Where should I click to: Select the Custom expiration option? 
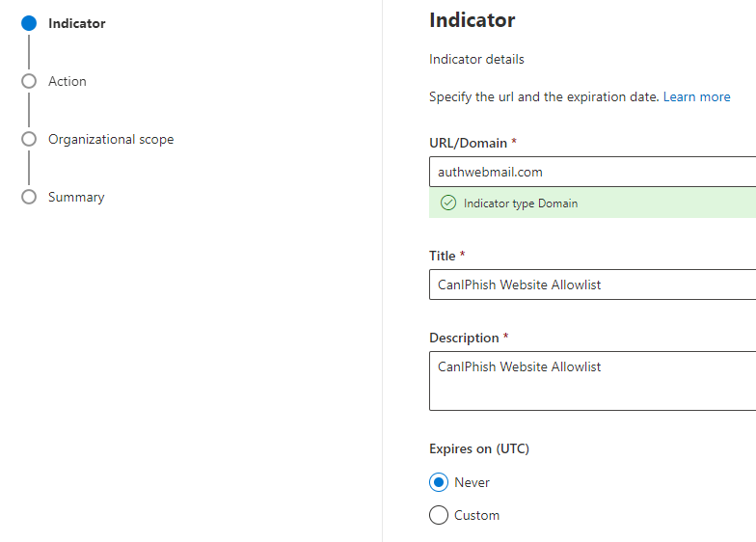[439, 515]
